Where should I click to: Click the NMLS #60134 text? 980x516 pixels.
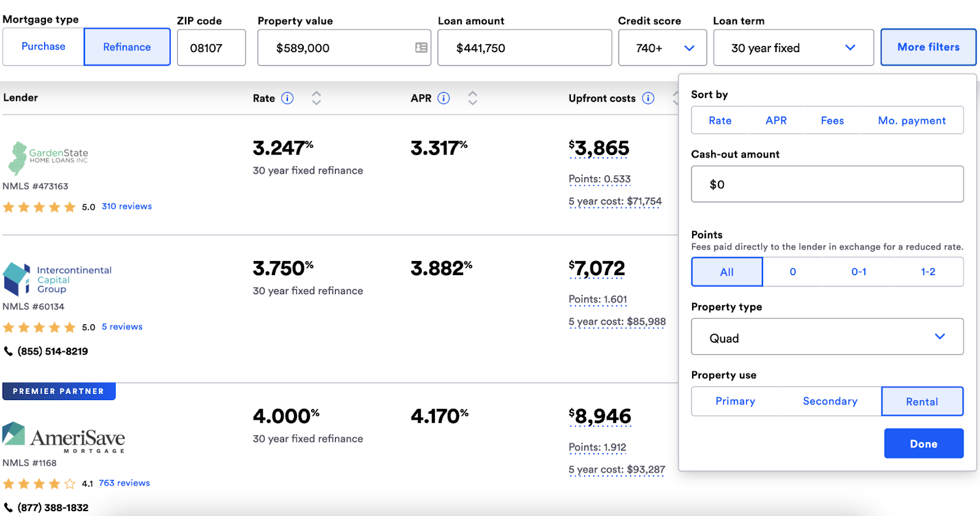pyautogui.click(x=33, y=306)
